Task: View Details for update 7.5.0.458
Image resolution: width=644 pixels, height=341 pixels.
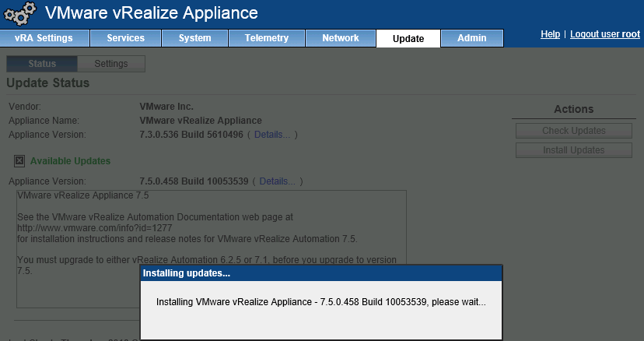Action: (x=277, y=181)
